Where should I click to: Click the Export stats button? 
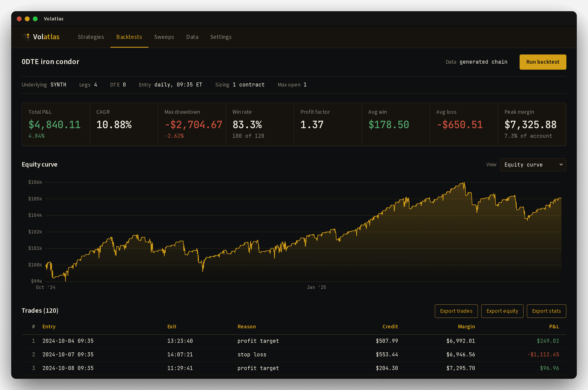(x=546, y=311)
